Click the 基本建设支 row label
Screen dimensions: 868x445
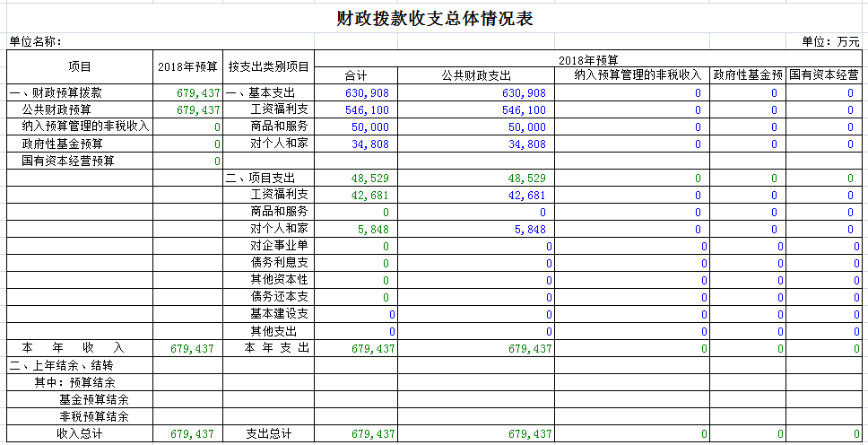[x=280, y=314]
